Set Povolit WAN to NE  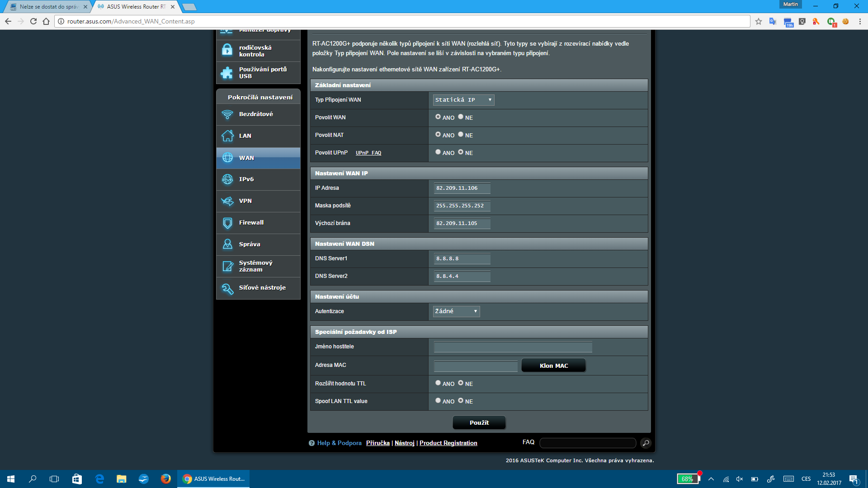461,117
